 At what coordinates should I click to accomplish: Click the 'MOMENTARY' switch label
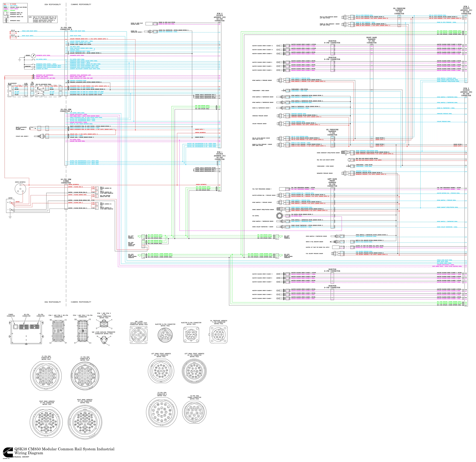[x=28, y=66]
